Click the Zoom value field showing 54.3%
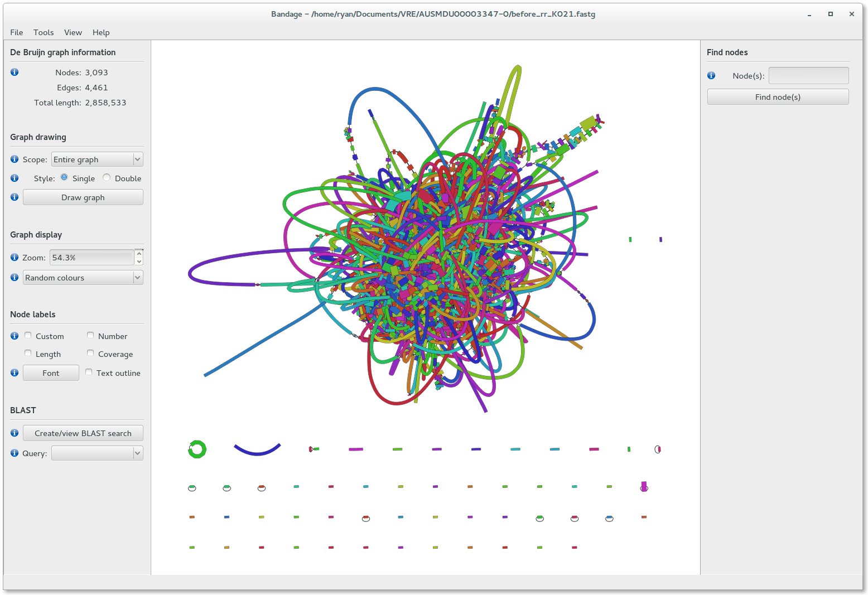Viewport: 868px width, 595px height. tap(92, 258)
